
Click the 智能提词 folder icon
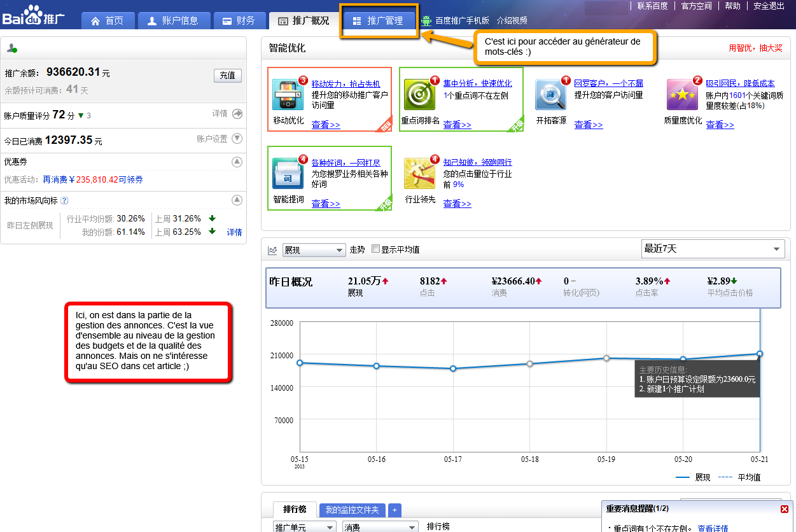(x=288, y=174)
